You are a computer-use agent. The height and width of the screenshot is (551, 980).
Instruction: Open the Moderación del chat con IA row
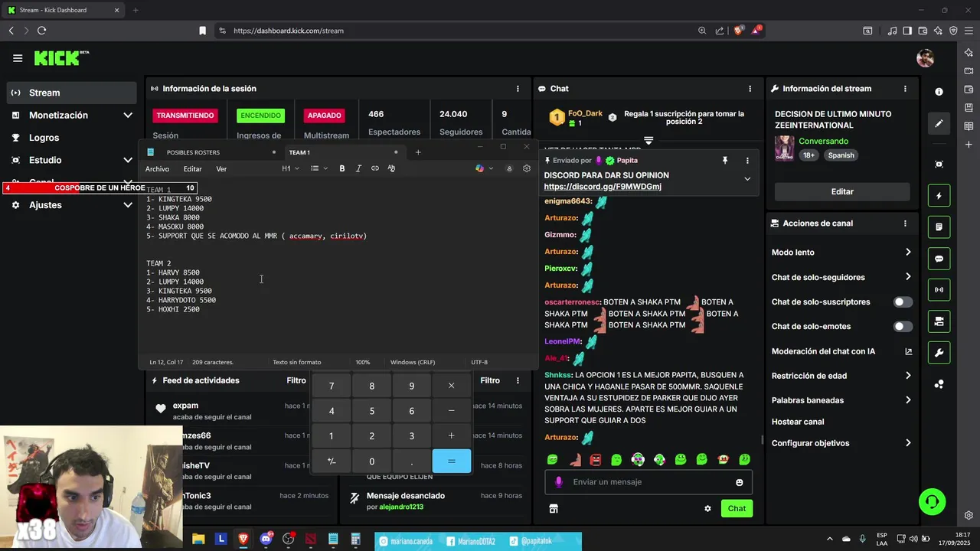841,351
